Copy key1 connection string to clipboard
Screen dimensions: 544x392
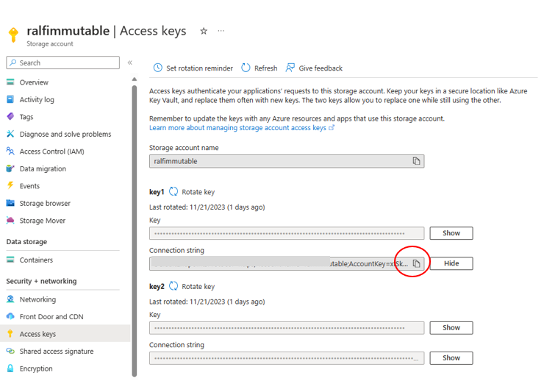416,263
